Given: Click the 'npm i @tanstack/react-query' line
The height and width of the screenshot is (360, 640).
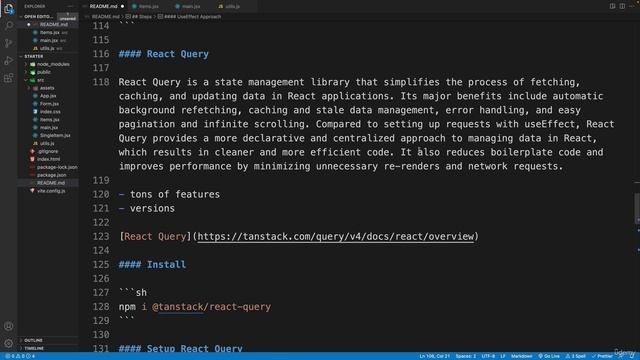Looking at the screenshot, I should (x=195, y=307).
